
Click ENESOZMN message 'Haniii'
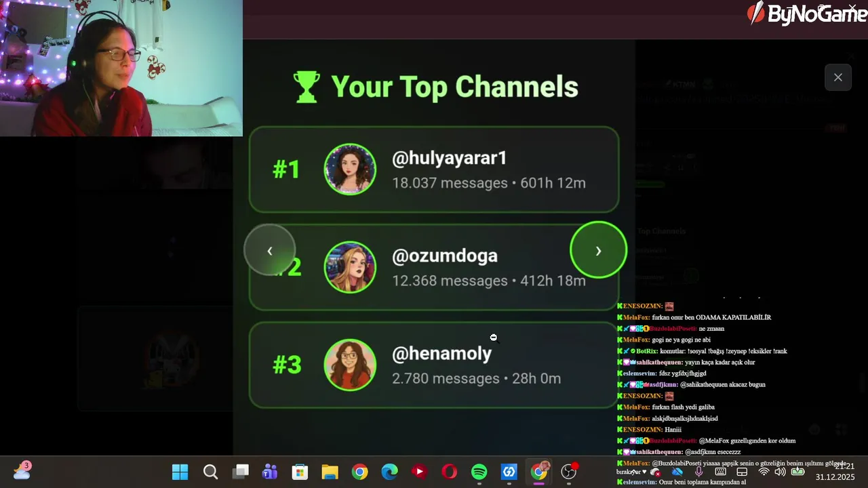(x=649, y=430)
